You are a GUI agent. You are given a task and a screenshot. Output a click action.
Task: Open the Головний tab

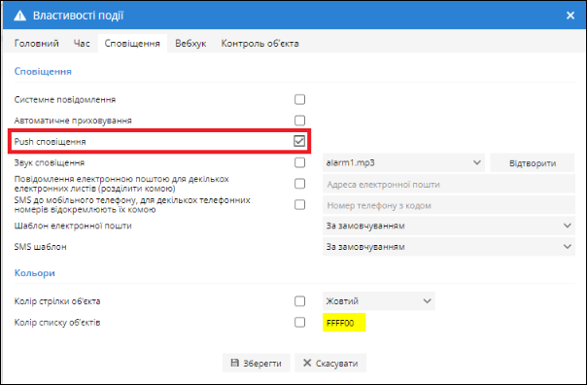point(36,44)
